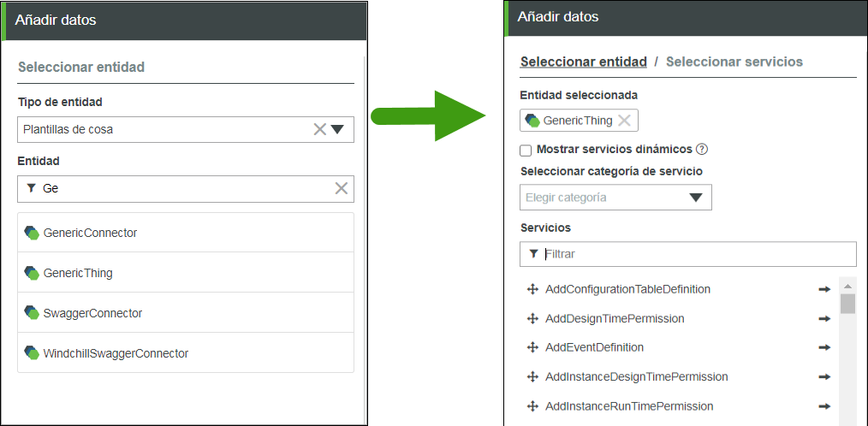Open the Tipo de entidad dropdown arrow
This screenshot has height=426, width=868.
[x=337, y=129]
